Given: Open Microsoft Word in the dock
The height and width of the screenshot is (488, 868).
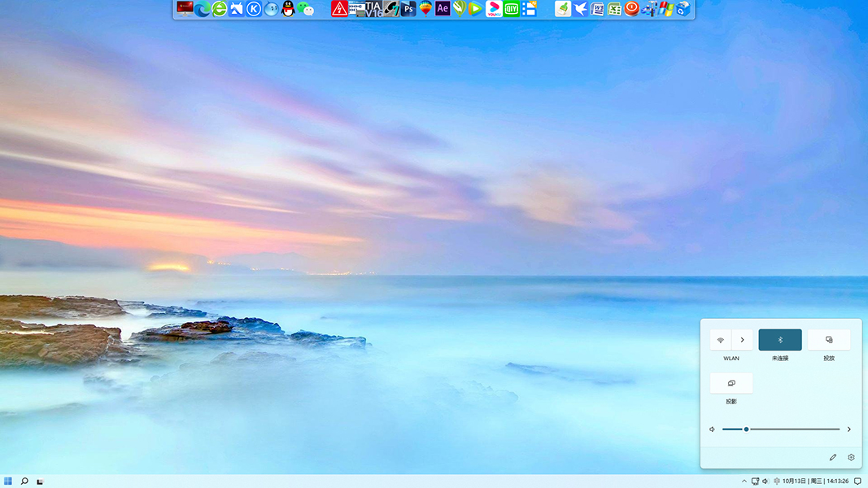Looking at the screenshot, I should (x=598, y=9).
